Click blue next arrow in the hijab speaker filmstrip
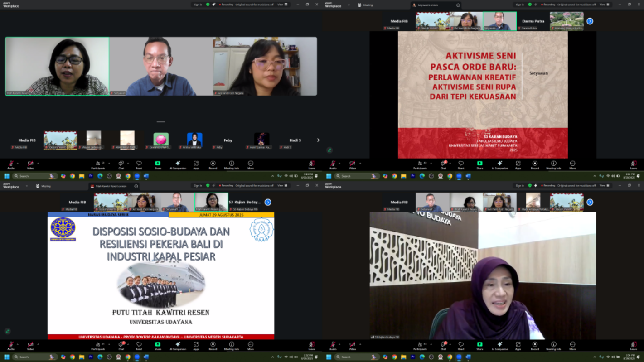Image resolution: width=644 pixels, height=362 pixels. tap(590, 203)
